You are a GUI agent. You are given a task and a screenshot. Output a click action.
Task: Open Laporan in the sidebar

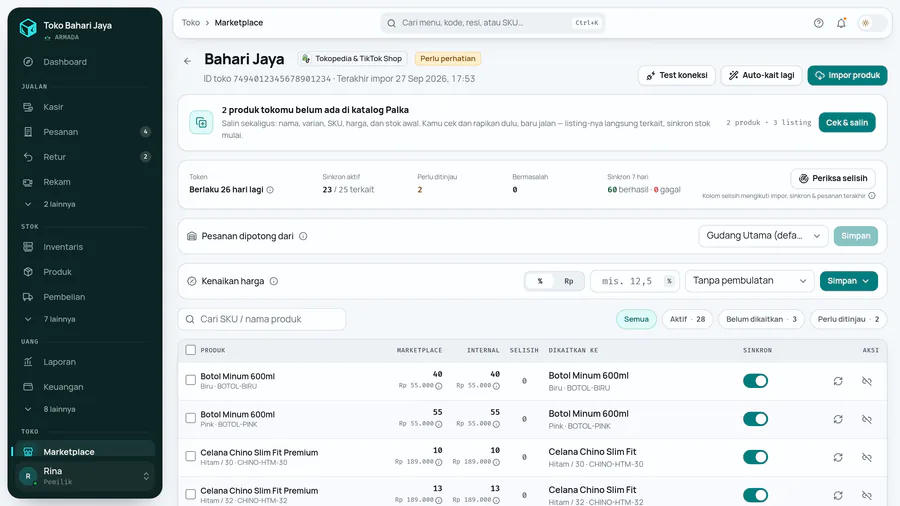(85, 362)
